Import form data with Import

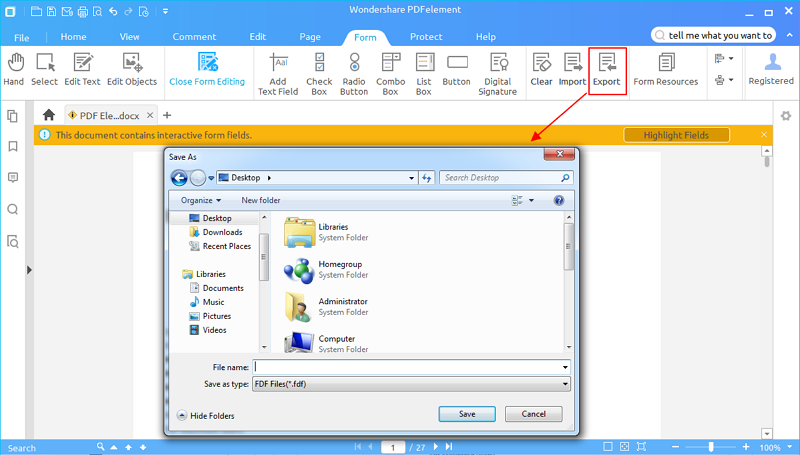pyautogui.click(x=572, y=70)
